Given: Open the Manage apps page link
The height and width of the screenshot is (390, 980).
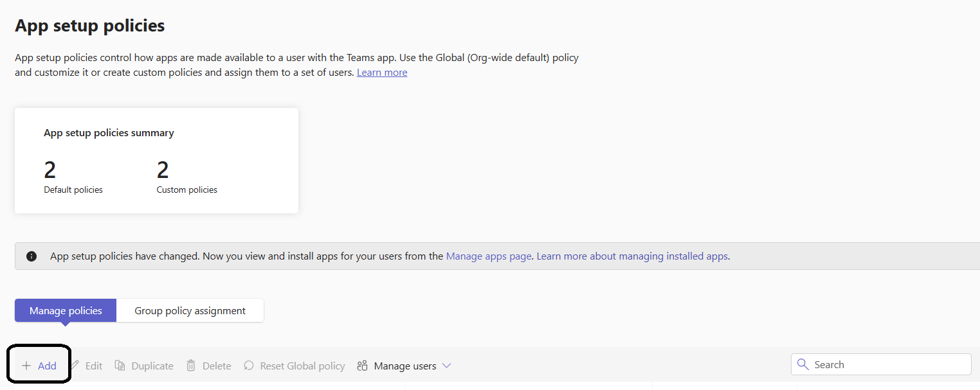Looking at the screenshot, I should point(489,256).
